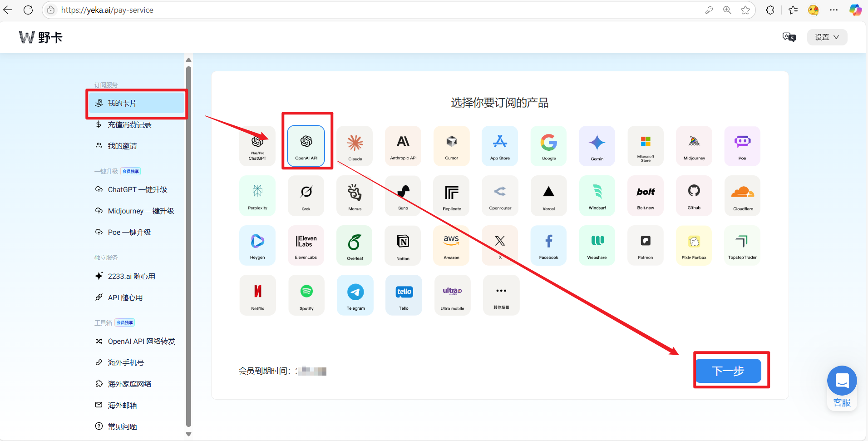
Task: Choose the Midjourney product card
Action: click(694, 146)
